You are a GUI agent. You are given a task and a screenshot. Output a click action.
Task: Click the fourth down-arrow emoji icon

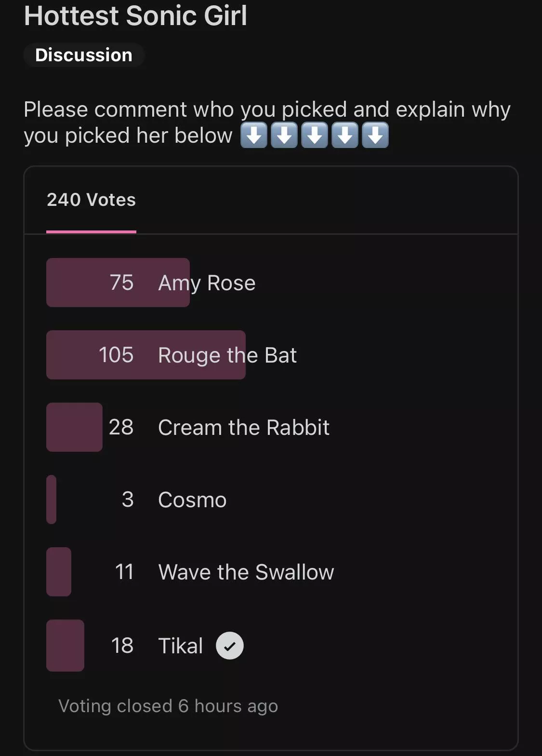[344, 135]
